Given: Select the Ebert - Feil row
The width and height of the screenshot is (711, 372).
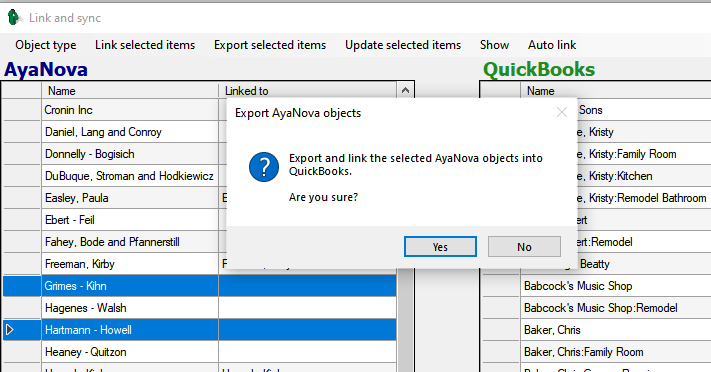Looking at the screenshot, I should coord(130,220).
